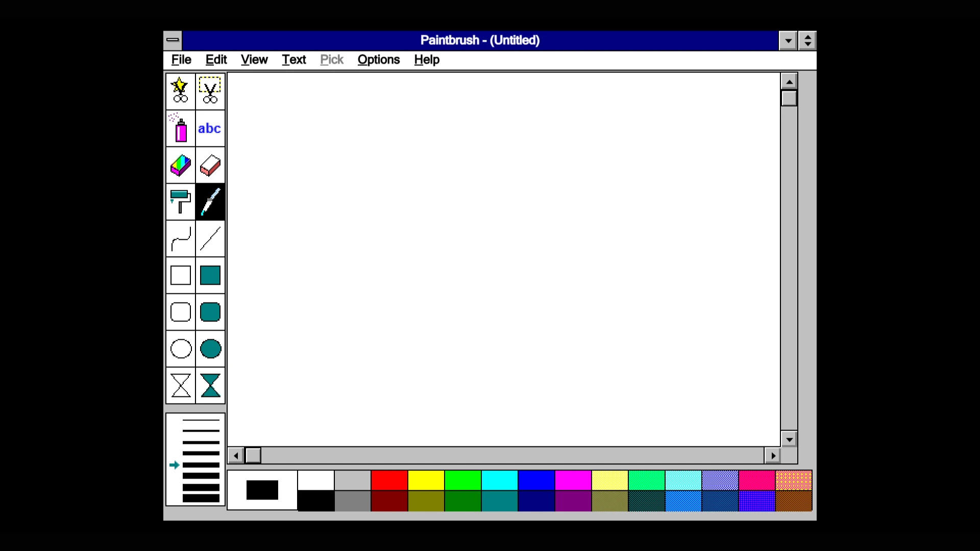Screen dimensions: 980x551
Task: Select the bright blue color swatch
Action: click(x=536, y=481)
